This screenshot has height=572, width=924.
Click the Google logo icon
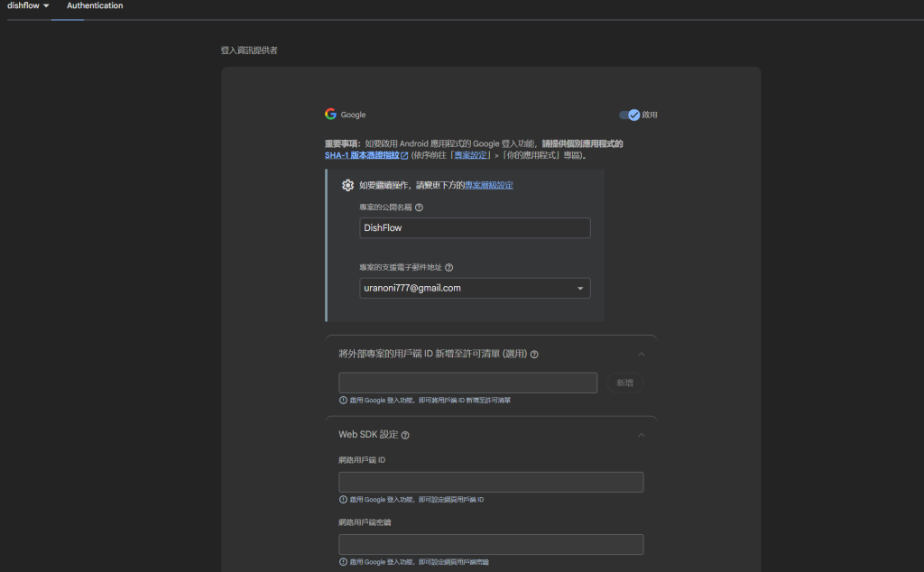pyautogui.click(x=330, y=115)
